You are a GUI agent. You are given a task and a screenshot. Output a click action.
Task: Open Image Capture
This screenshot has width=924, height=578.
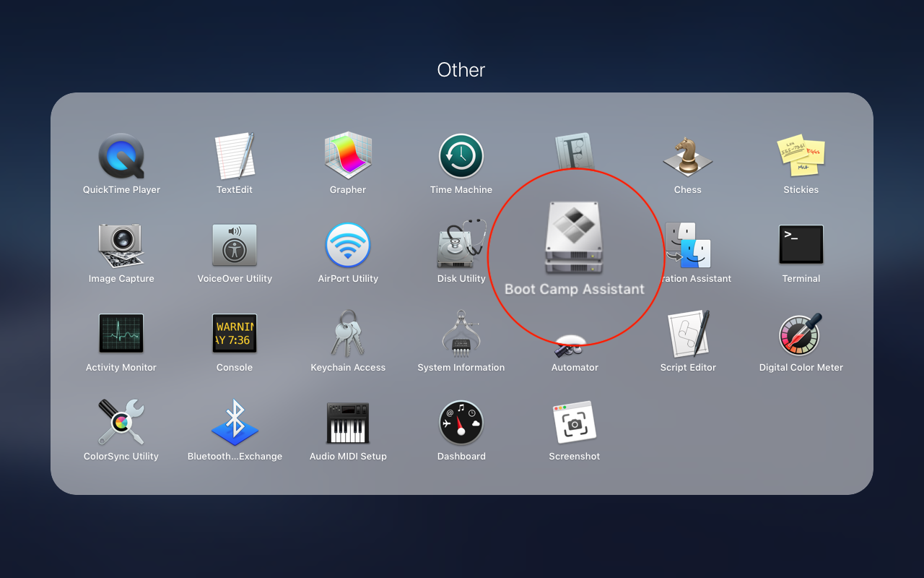pyautogui.click(x=121, y=245)
